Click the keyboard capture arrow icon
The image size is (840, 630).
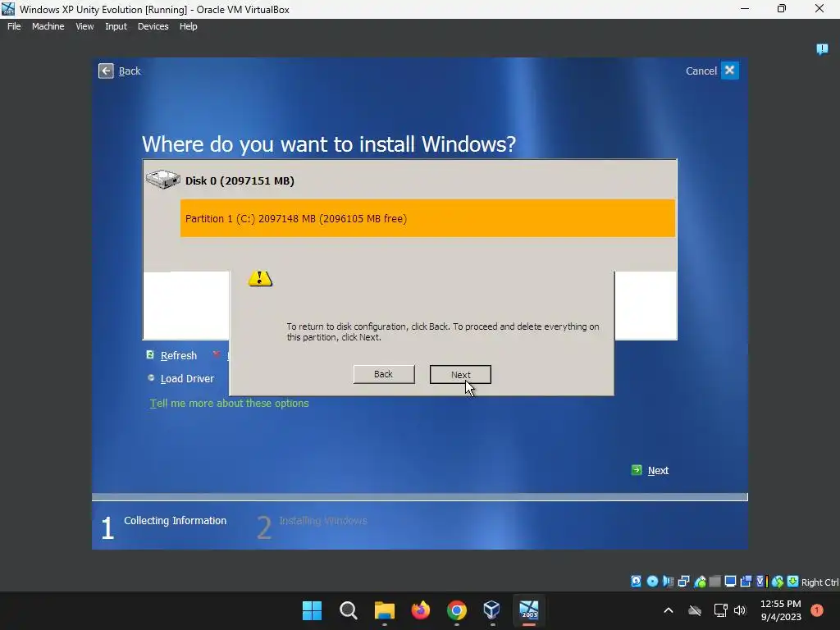click(x=793, y=582)
